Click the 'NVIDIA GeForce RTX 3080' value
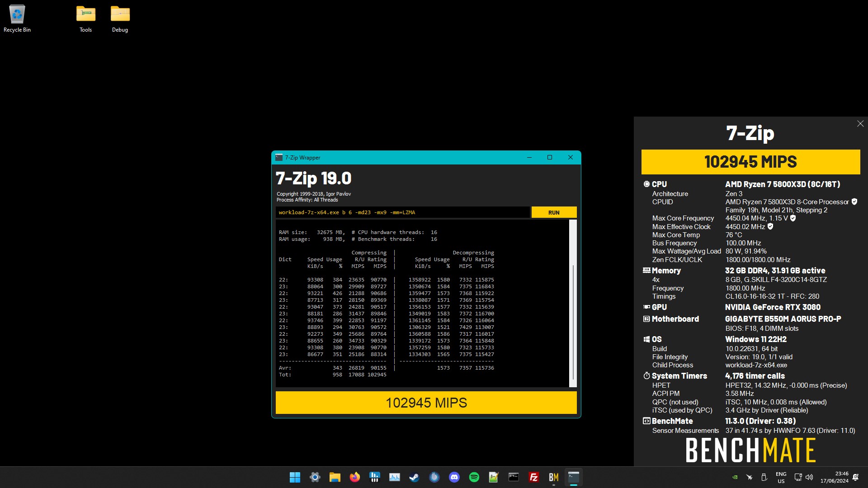 (773, 307)
